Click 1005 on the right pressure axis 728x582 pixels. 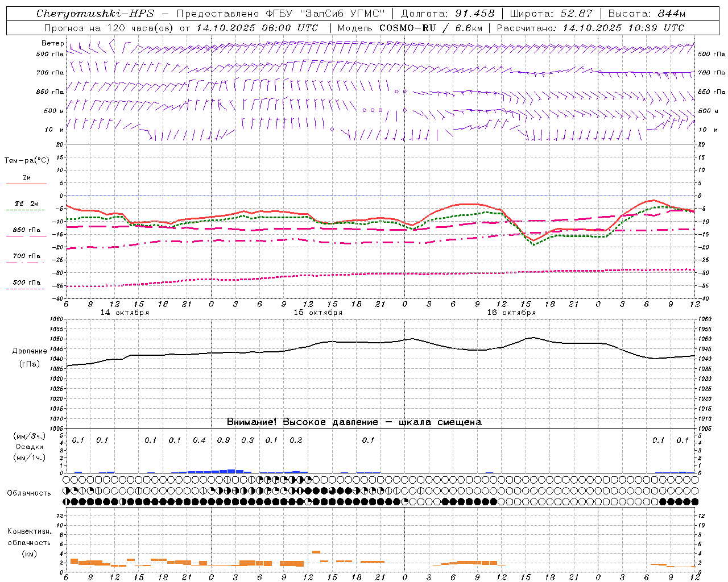coord(705,429)
